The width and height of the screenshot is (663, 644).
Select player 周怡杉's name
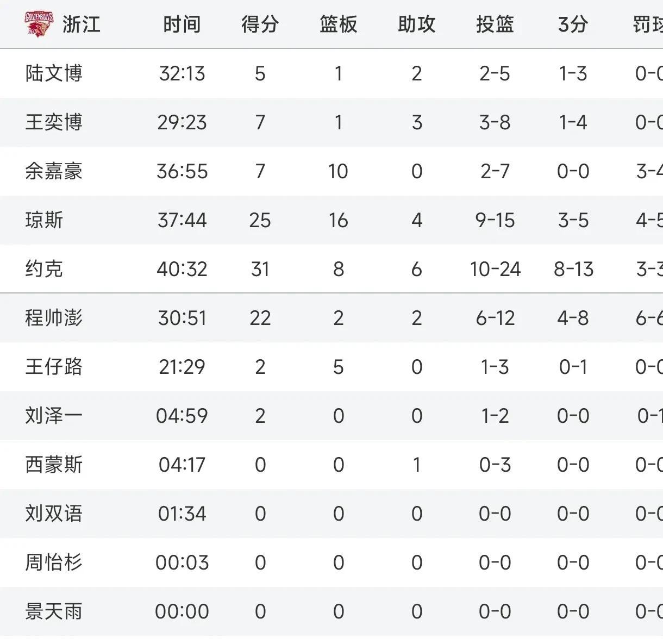click(54, 562)
